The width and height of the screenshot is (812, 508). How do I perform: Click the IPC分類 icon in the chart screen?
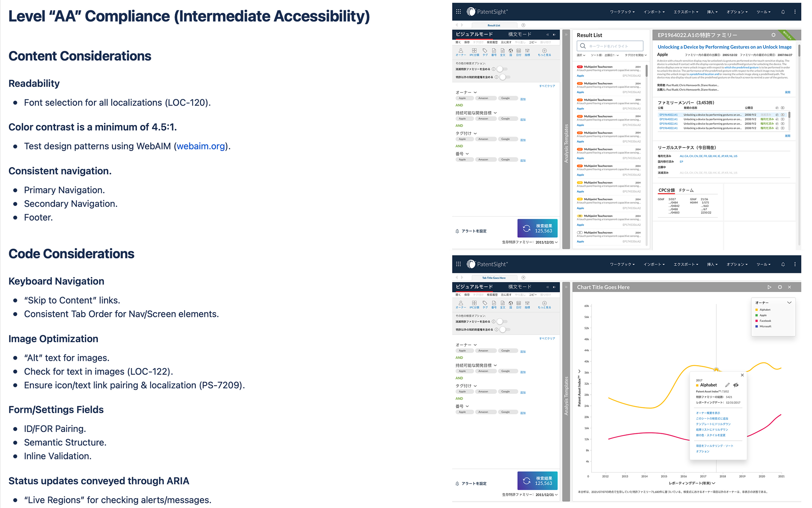click(x=474, y=305)
